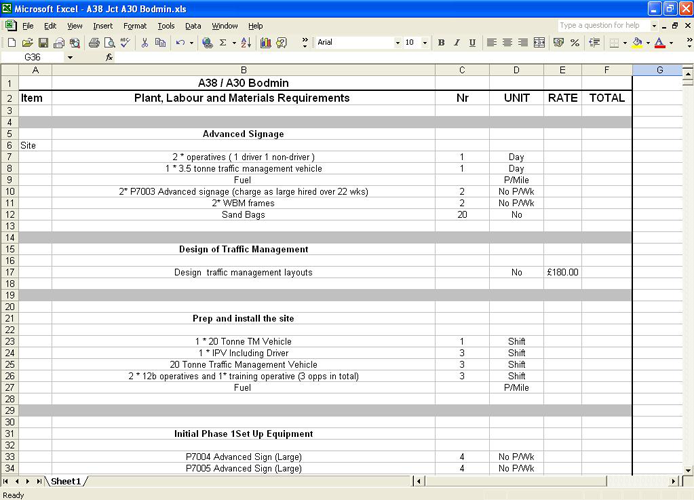Apply borders to selected cells
This screenshot has height=500, width=694.
click(x=614, y=42)
